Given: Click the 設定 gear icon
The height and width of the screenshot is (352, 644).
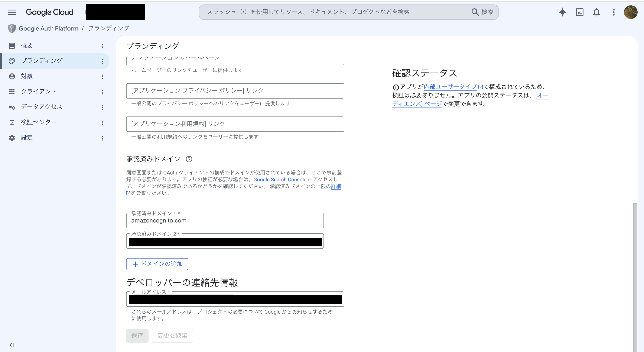Looking at the screenshot, I should point(12,138).
